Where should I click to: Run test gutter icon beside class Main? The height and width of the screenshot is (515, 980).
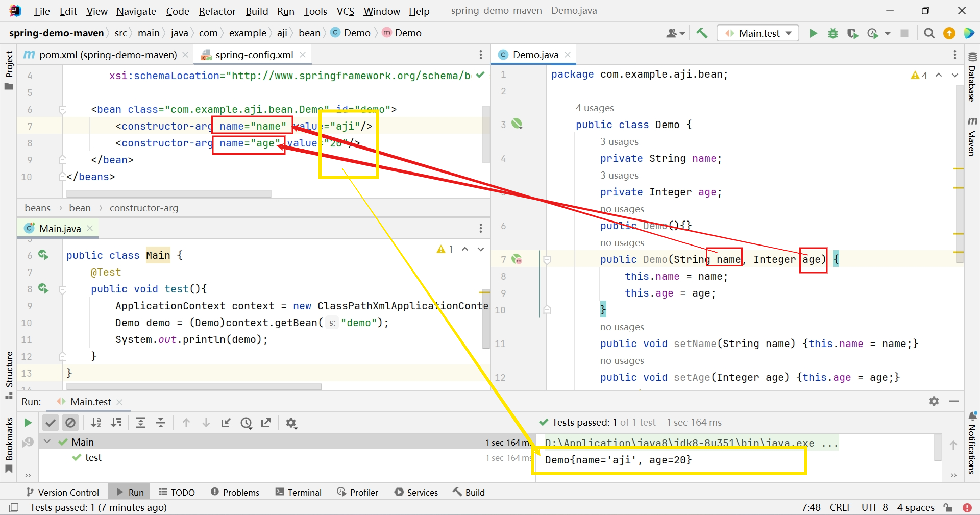click(x=43, y=255)
